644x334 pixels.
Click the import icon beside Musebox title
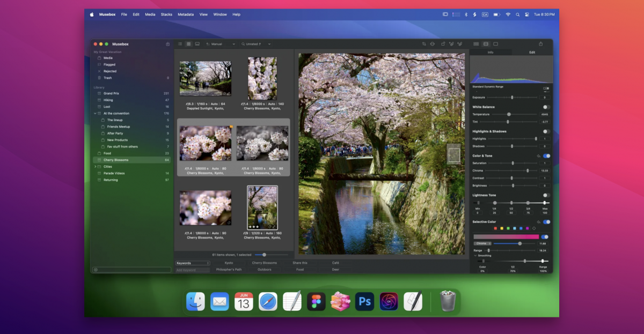pyautogui.click(x=167, y=44)
